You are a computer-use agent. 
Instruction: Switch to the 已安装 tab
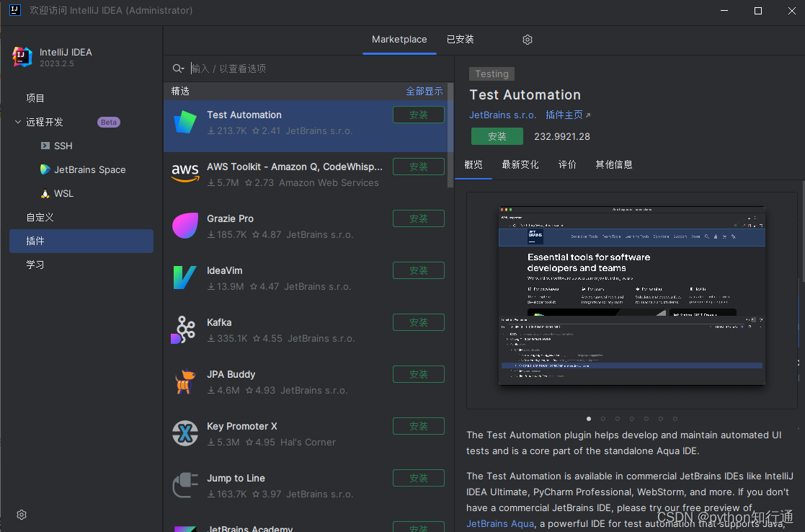pyautogui.click(x=461, y=40)
